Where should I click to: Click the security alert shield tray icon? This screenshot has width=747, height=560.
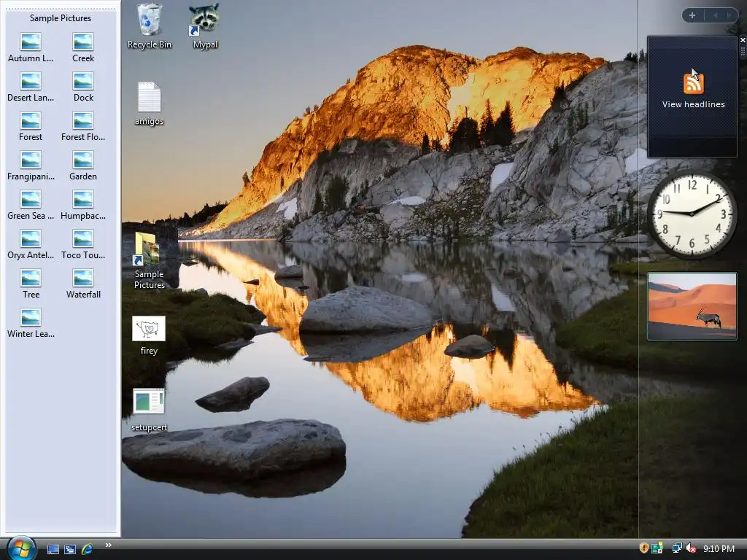point(643,548)
